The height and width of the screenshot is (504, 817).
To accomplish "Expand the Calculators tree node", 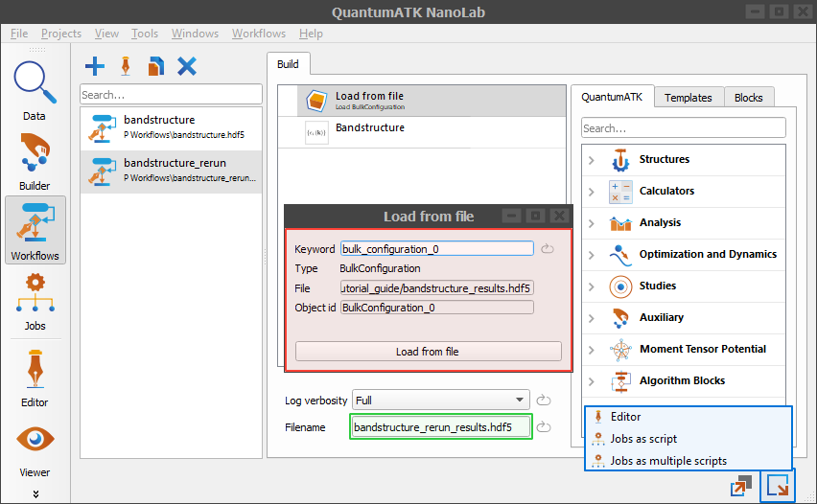I will click(592, 192).
